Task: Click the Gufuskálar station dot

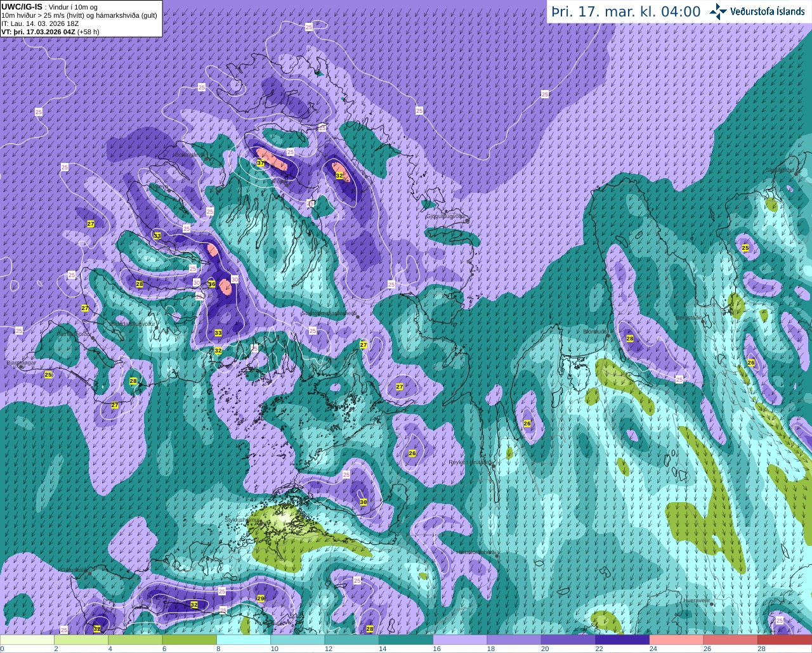Action: point(89,573)
